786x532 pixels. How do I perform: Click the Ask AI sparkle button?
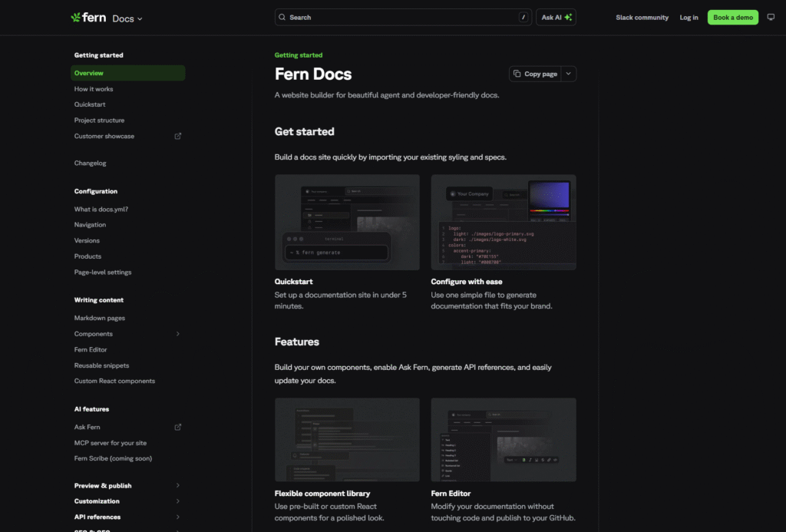click(556, 18)
